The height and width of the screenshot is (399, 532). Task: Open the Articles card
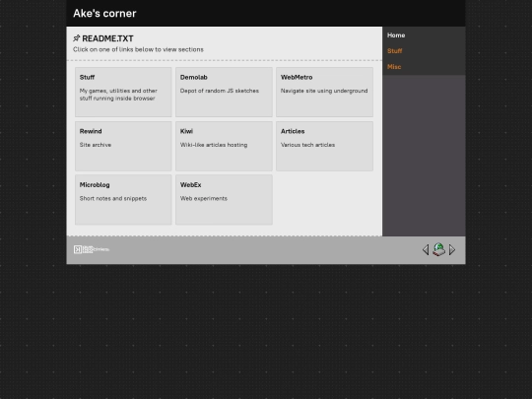tap(324, 146)
